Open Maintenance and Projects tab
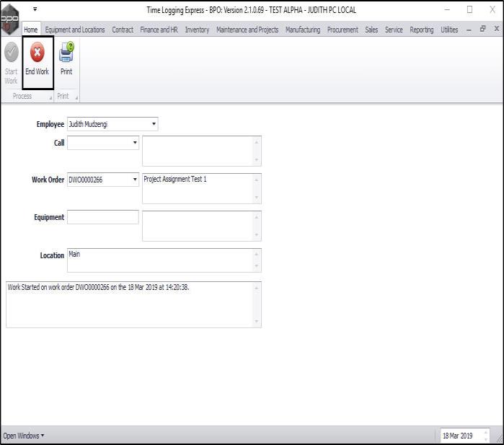Viewport: 504px width, 445px height. (x=247, y=30)
